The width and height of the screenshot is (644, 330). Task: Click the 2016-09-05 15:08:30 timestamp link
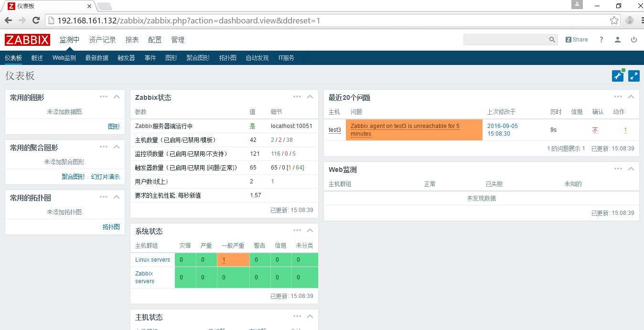(x=502, y=130)
